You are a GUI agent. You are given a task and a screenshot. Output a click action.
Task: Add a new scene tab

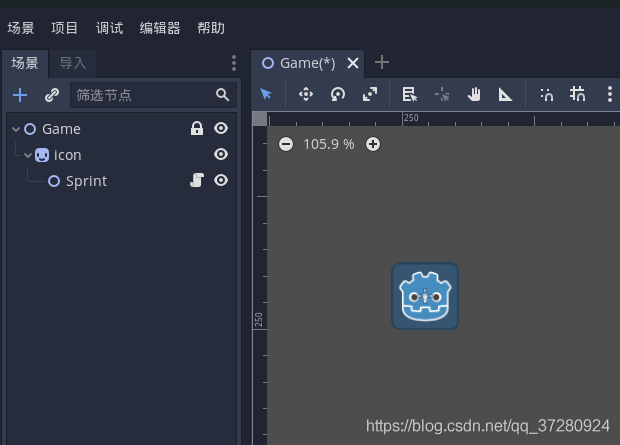pyautogui.click(x=382, y=62)
